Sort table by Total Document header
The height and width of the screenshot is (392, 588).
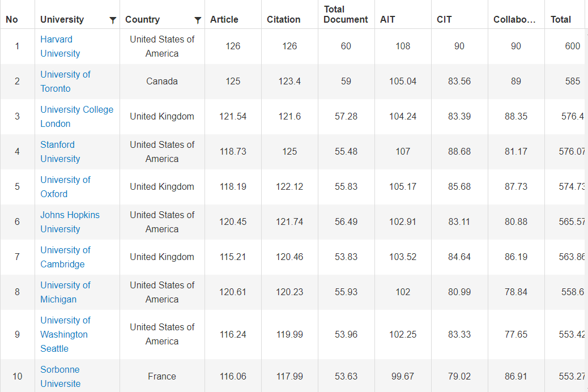[346, 14]
